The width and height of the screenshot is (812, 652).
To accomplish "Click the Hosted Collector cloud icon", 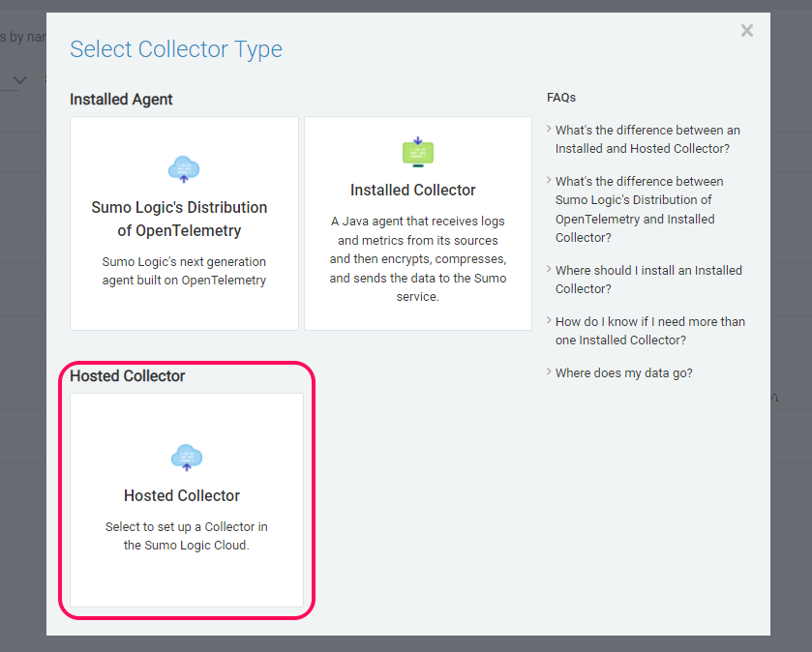I will 187,458.
